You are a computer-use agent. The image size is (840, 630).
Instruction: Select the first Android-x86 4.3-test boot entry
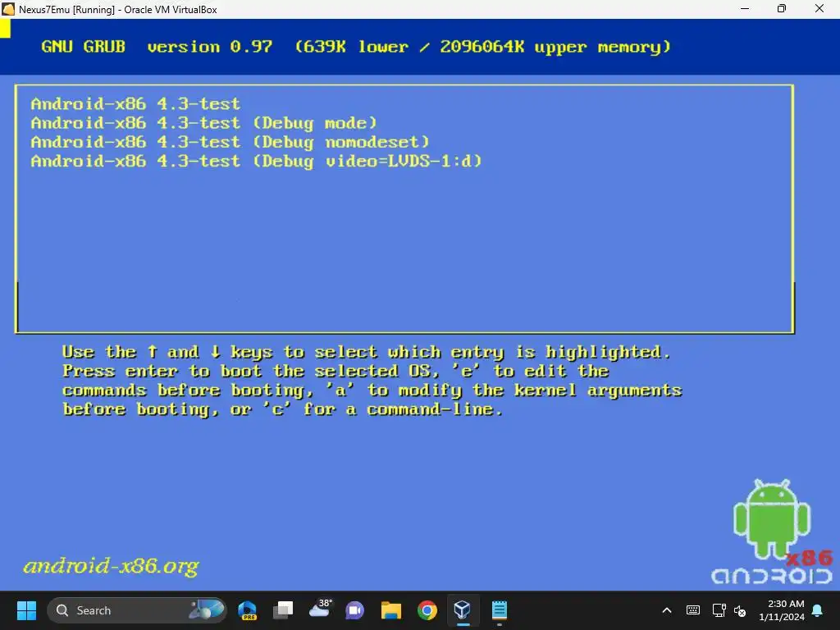[135, 103]
